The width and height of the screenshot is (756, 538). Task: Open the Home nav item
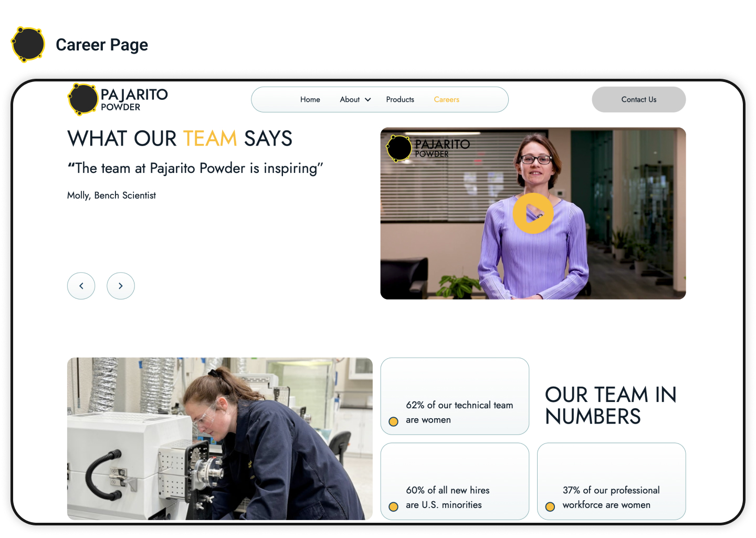310,99
